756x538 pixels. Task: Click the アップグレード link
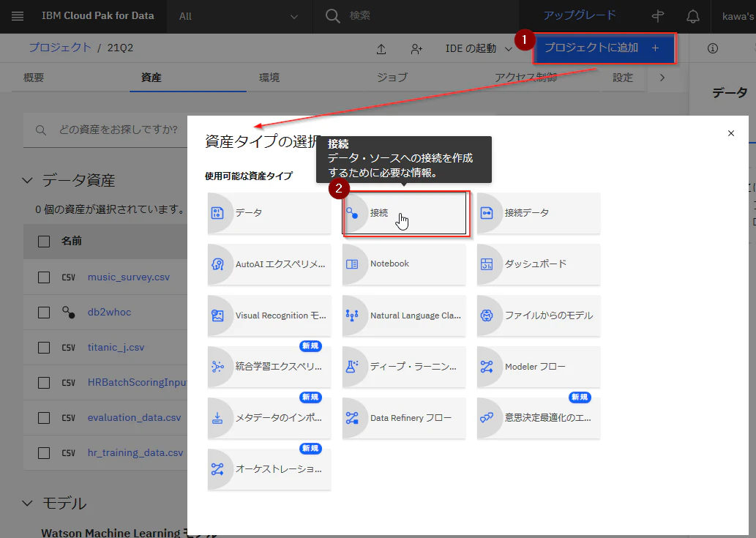pos(580,15)
